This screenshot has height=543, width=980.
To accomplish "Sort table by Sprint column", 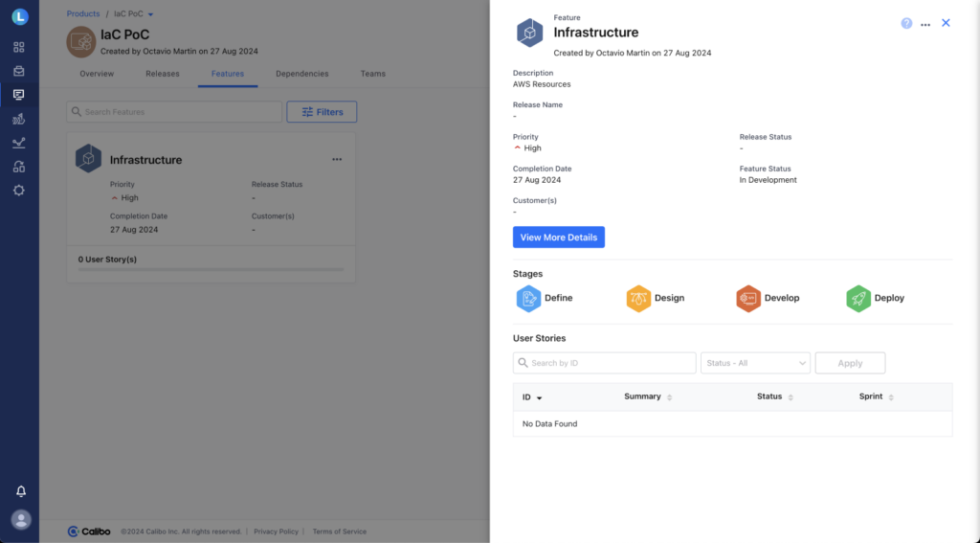I will click(x=877, y=396).
